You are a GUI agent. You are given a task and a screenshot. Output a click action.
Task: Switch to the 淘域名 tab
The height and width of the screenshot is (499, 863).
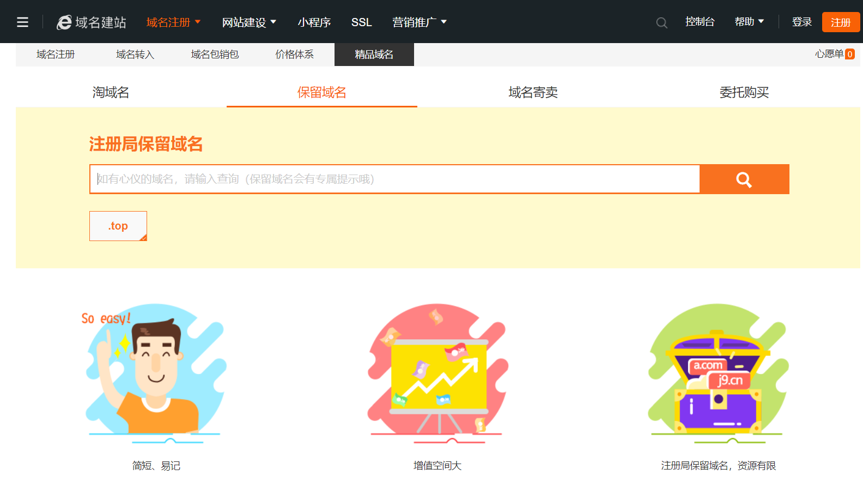111,92
